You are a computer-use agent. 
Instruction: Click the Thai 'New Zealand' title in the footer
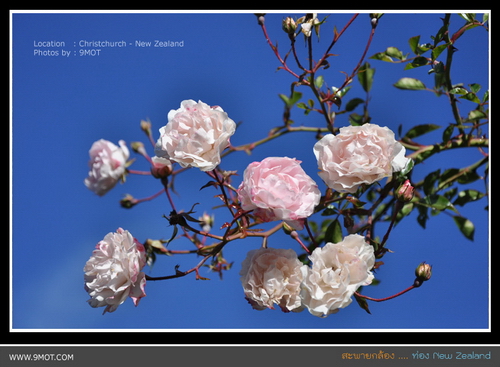tap(416, 356)
